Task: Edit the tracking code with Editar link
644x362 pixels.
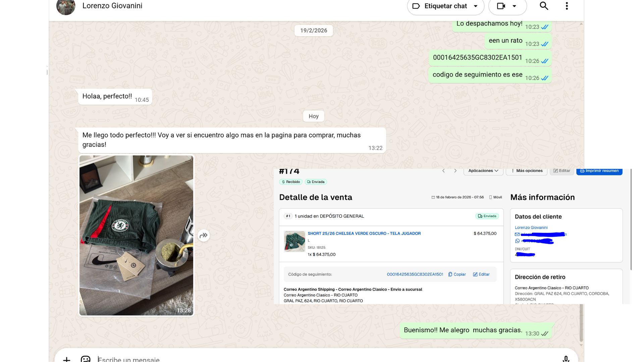Action: (481, 274)
